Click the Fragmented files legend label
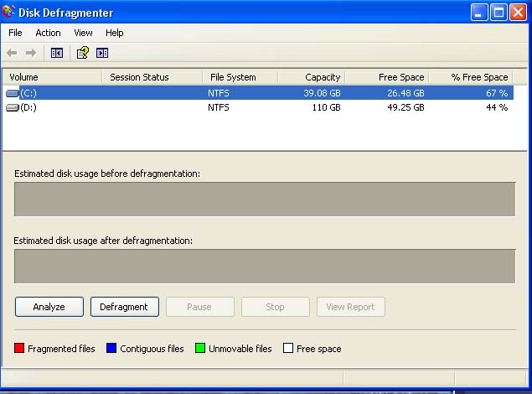 point(61,349)
